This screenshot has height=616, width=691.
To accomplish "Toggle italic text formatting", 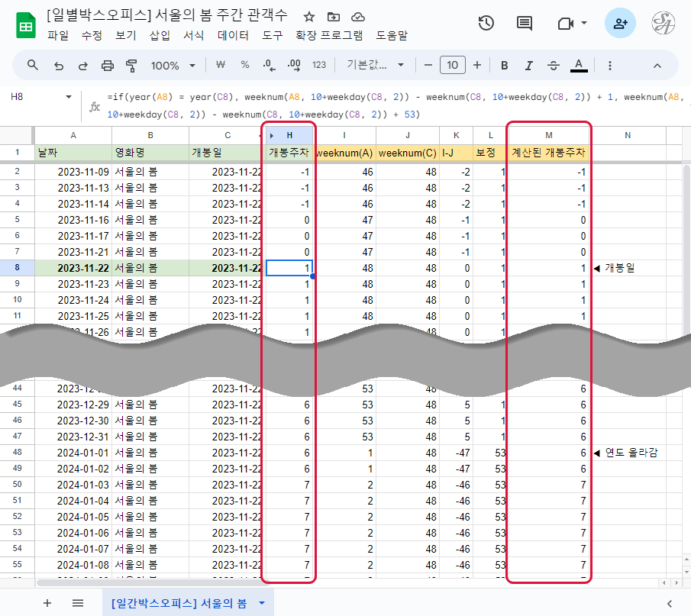I will 528,66.
